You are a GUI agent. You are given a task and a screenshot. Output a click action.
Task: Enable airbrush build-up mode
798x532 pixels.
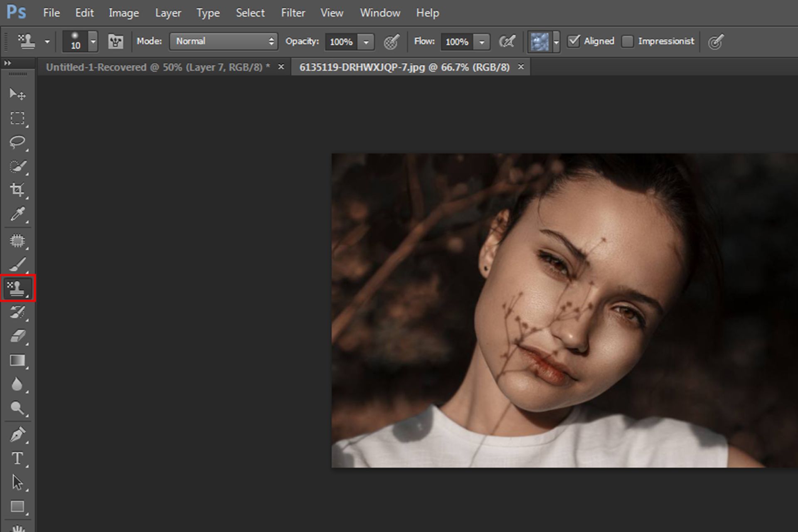[x=507, y=41]
